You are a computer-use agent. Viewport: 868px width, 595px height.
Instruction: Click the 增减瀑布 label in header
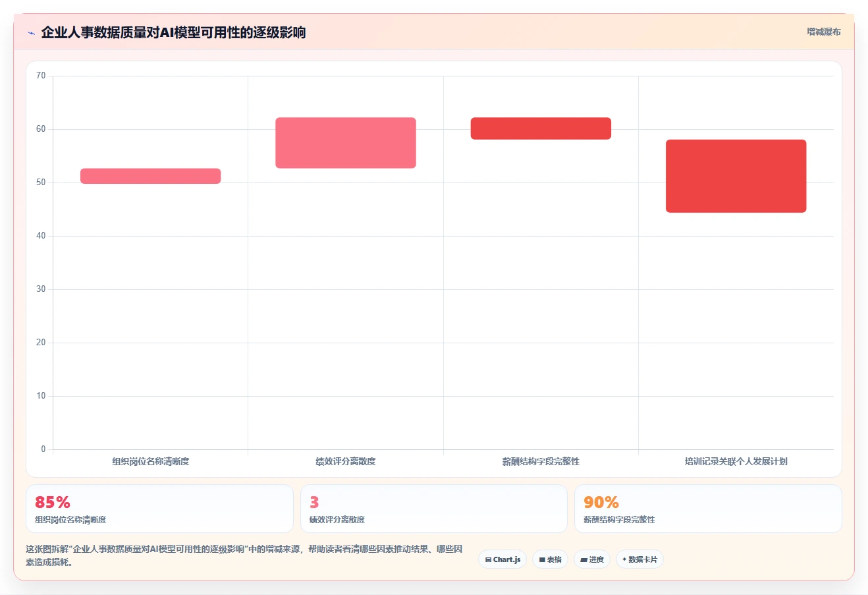pos(824,32)
